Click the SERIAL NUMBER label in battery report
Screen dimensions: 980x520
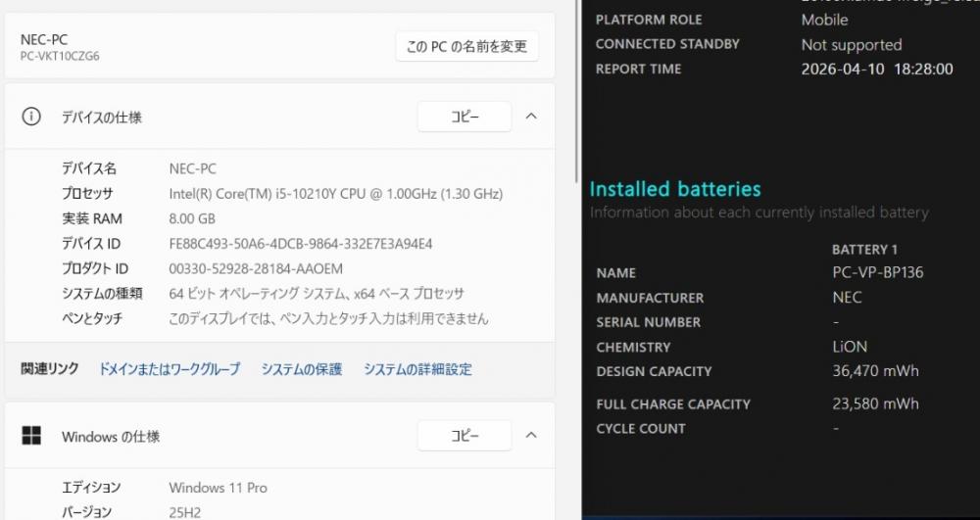pos(648,322)
